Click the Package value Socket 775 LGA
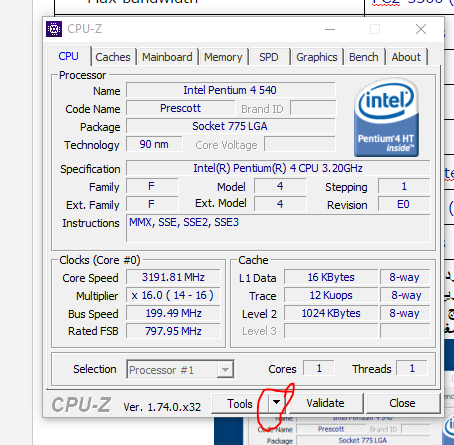The width and height of the screenshot is (454, 445). [230, 126]
